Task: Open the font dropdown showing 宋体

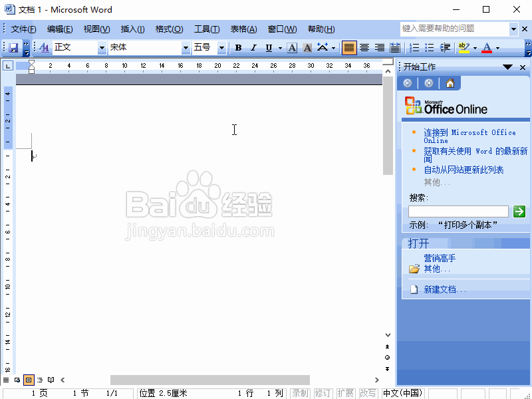Action: click(186, 48)
